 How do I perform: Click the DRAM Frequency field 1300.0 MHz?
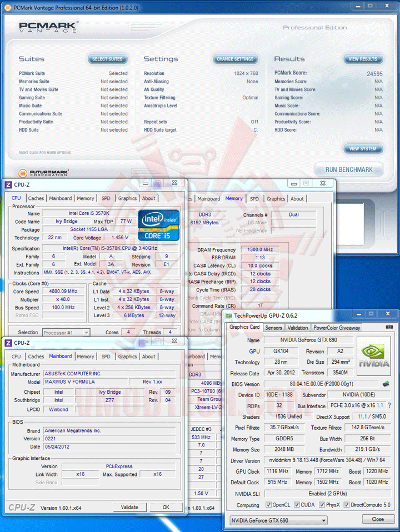click(260, 249)
